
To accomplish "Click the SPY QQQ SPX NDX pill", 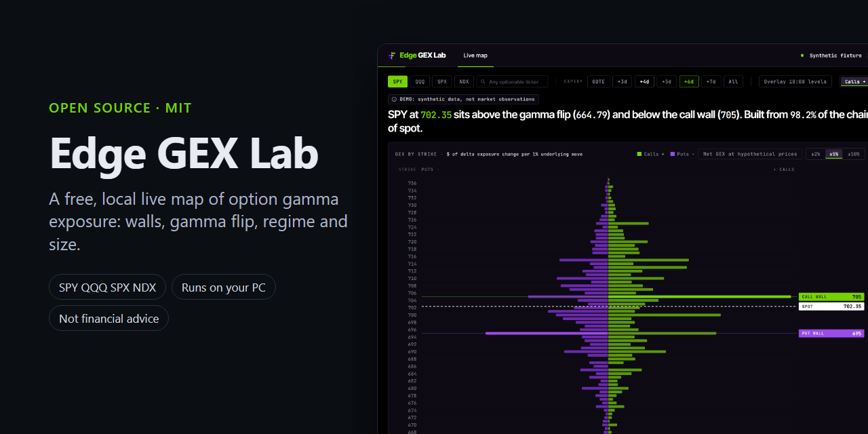I will click(x=108, y=287).
